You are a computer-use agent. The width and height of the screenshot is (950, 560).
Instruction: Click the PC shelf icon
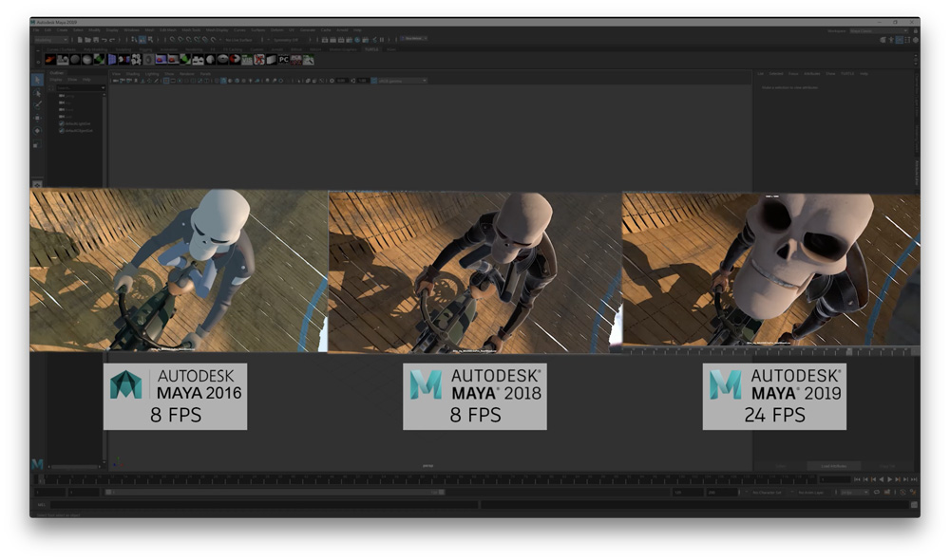284,60
